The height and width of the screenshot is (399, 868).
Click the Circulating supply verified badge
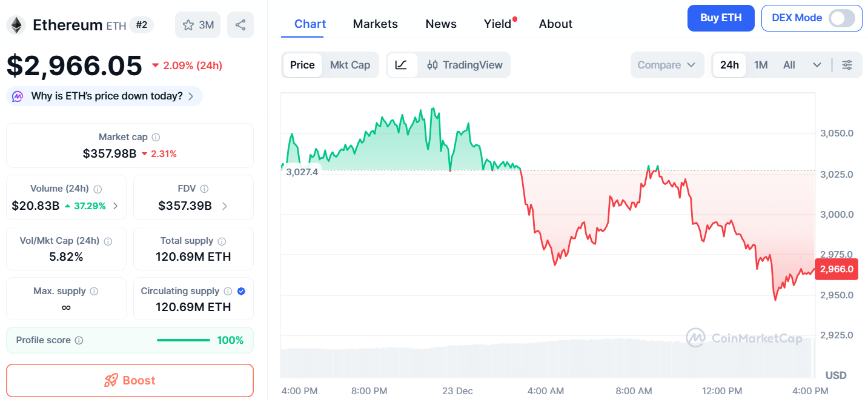241,291
